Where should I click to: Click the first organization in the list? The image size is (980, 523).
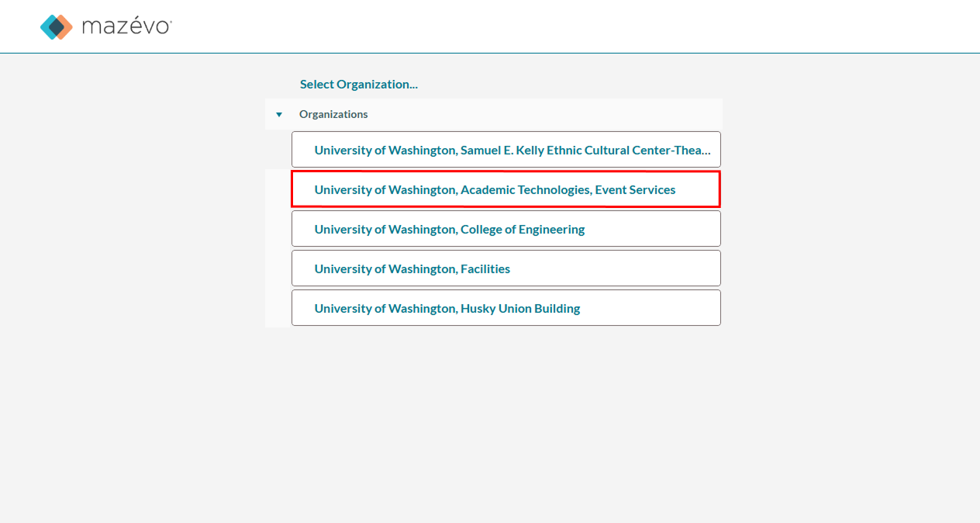506,150
